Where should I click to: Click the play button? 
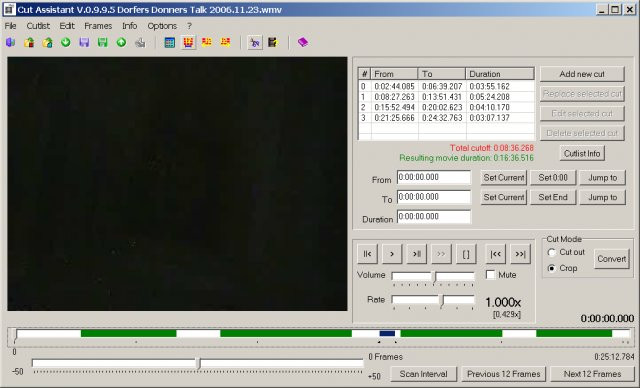[392, 254]
